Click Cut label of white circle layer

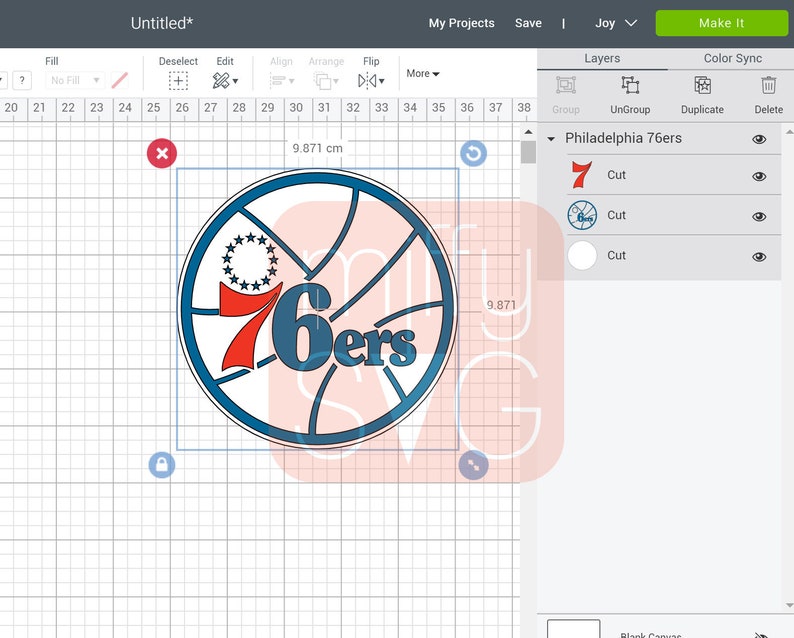616,255
